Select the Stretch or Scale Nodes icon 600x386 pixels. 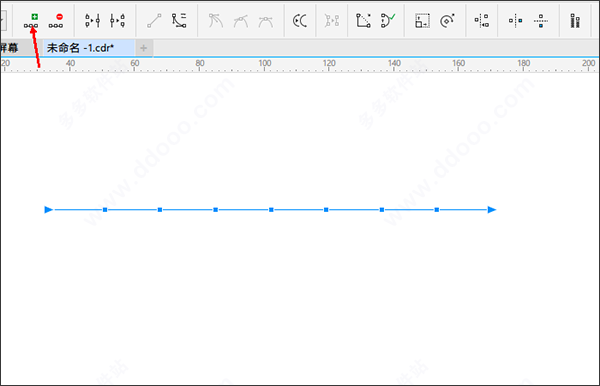(422, 21)
